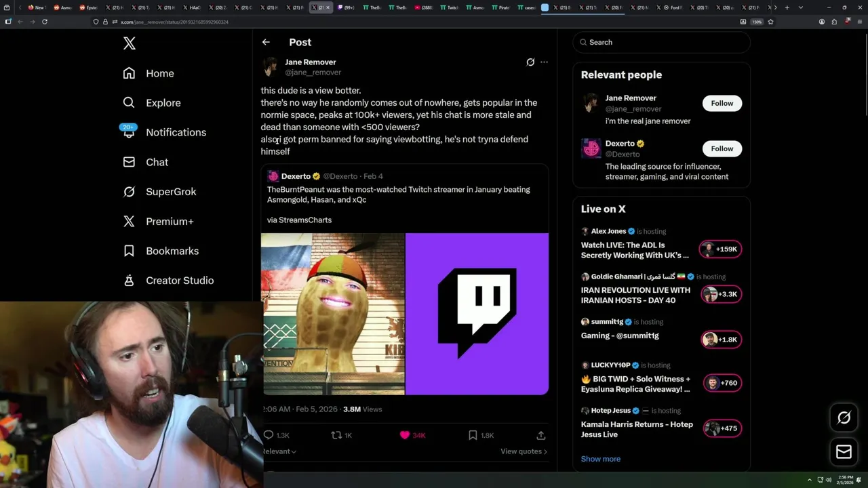The height and width of the screenshot is (488, 868).
Task: Open 'Kamala Harris Returns - Hotep Jesus Live' title
Action: click(637, 429)
